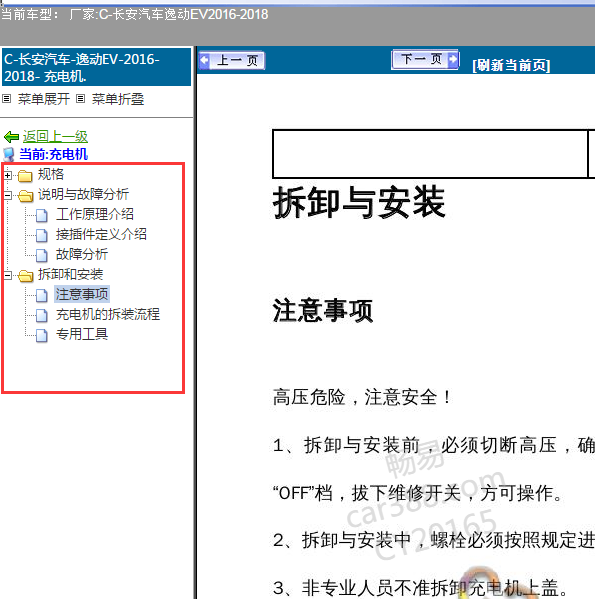The width and height of the screenshot is (595, 599).
Task: Click page icon beside 接插件定义介绍
Action: (x=42, y=235)
